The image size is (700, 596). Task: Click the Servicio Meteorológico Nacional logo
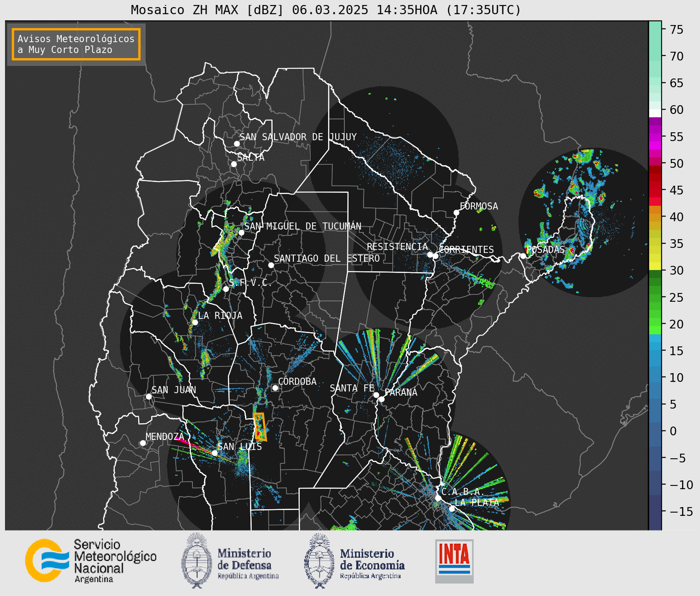point(91,561)
